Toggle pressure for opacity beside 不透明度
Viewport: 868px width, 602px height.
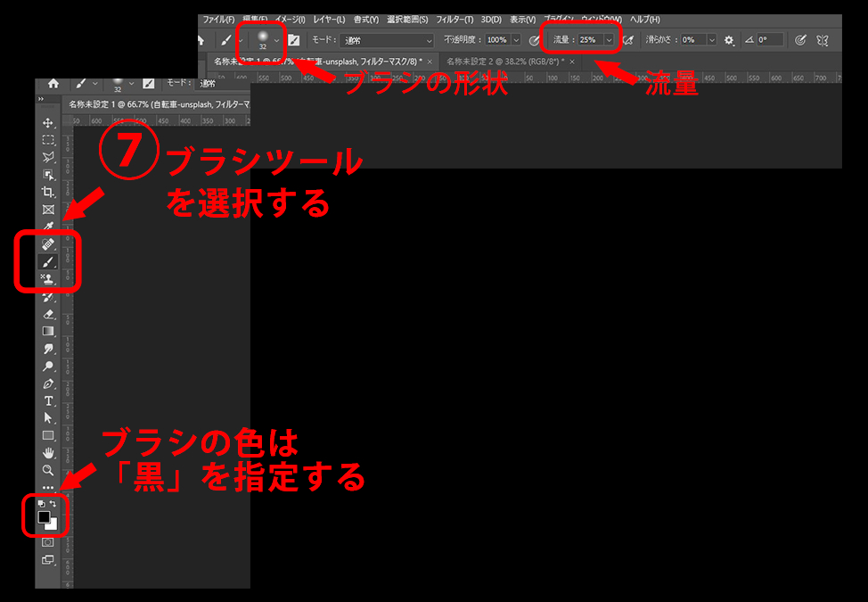click(534, 40)
